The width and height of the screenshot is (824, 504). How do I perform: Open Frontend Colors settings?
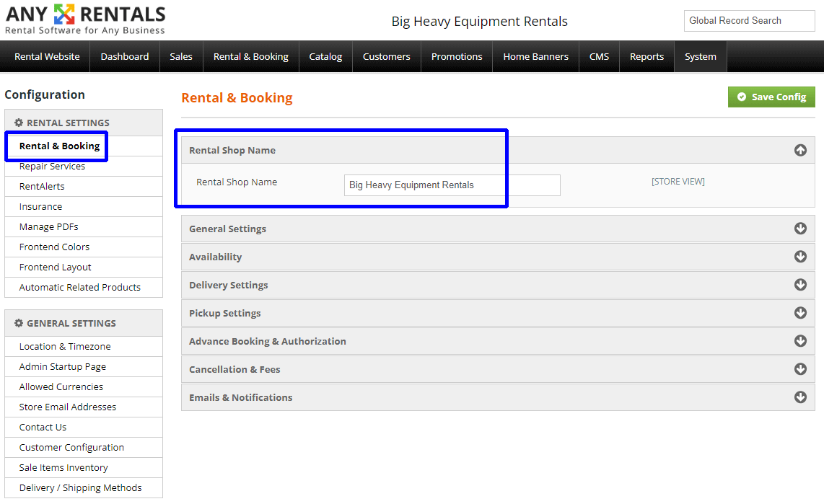(55, 247)
